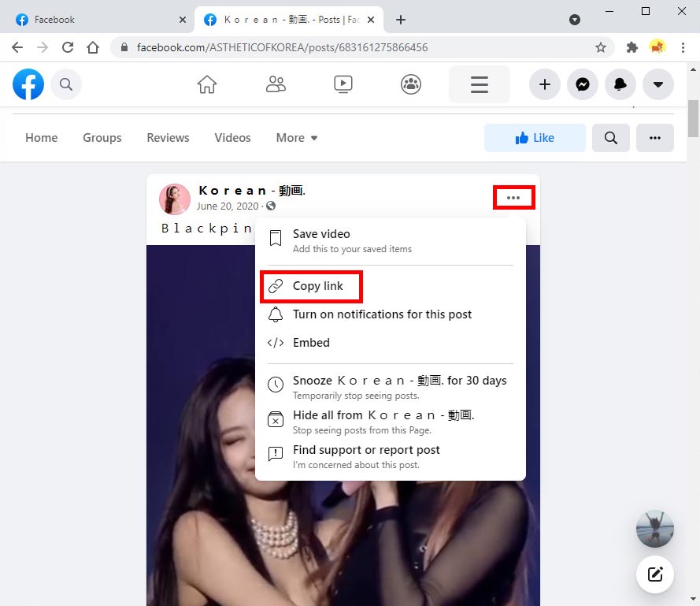Switch to the first Facebook browser tab
This screenshot has width=700, height=606.
click(x=94, y=20)
